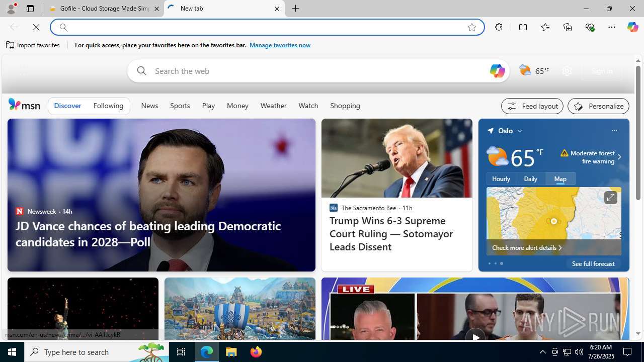Close the Gofile tab
Screen dimensions: 644x362
156,9
